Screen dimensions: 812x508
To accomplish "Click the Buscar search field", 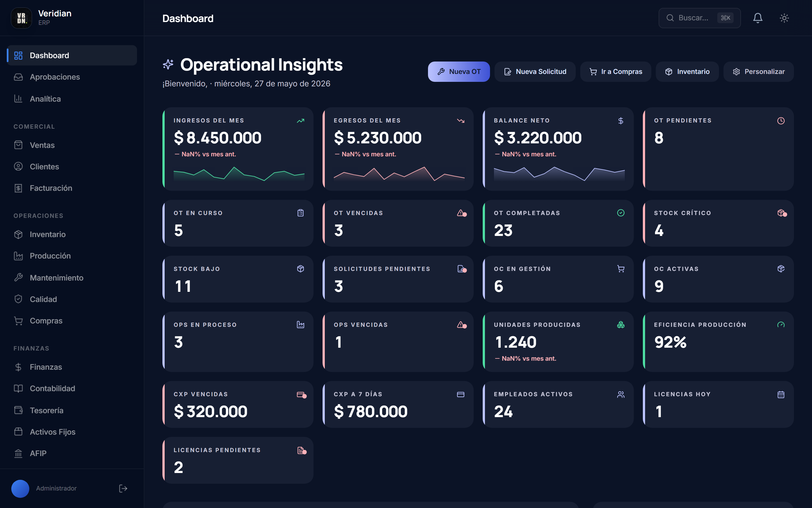I will click(699, 18).
